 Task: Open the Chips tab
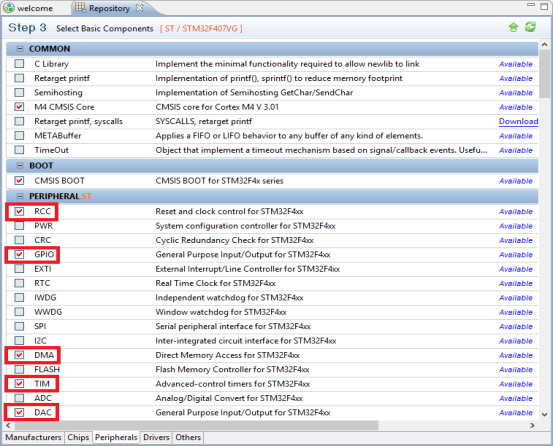click(x=78, y=437)
